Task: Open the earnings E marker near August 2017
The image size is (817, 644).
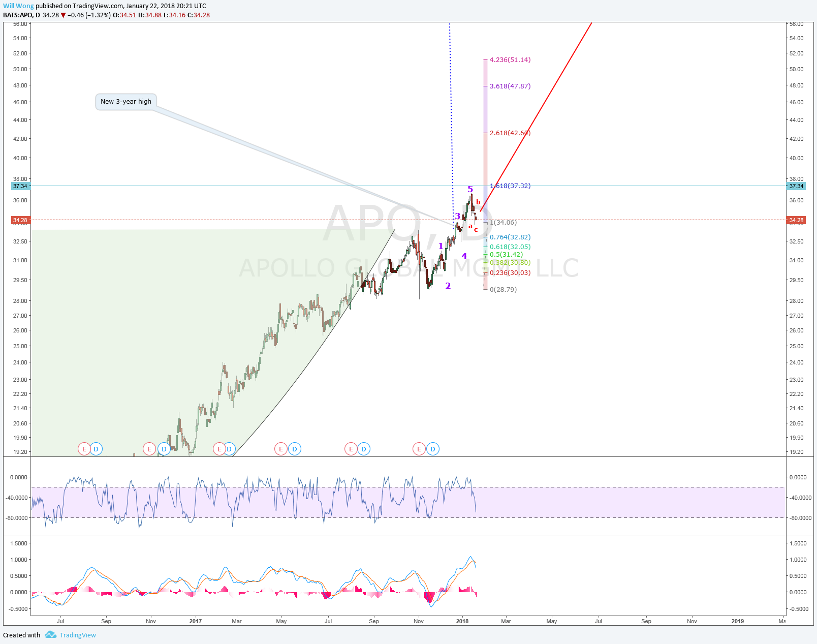Action: [x=351, y=449]
